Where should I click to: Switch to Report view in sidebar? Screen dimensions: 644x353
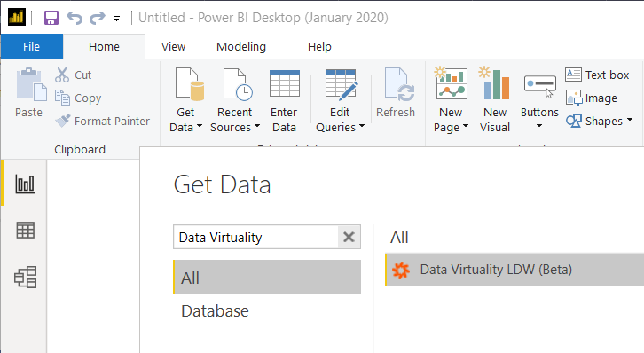tap(25, 184)
